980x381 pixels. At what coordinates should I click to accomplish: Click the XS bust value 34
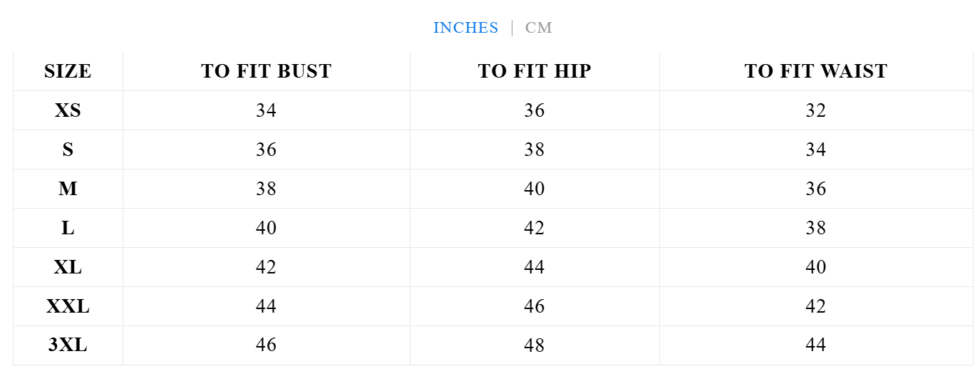(x=266, y=110)
